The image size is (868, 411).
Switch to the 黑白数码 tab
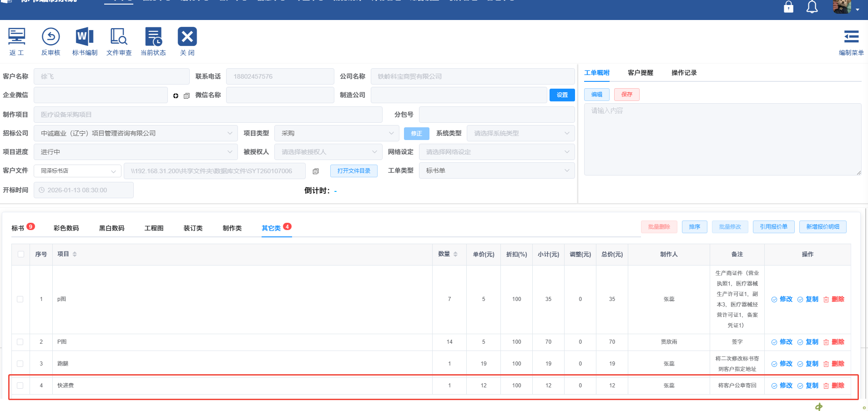(x=111, y=228)
